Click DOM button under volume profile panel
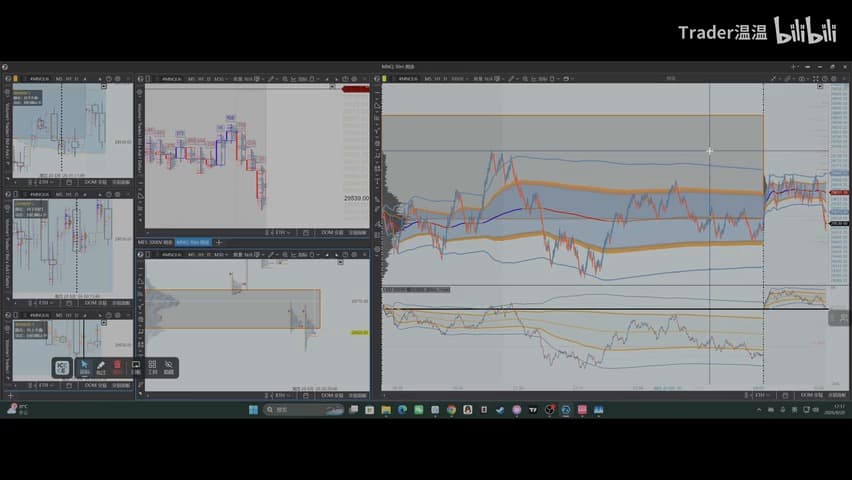Screen dimensions: 852x480 [332, 396]
